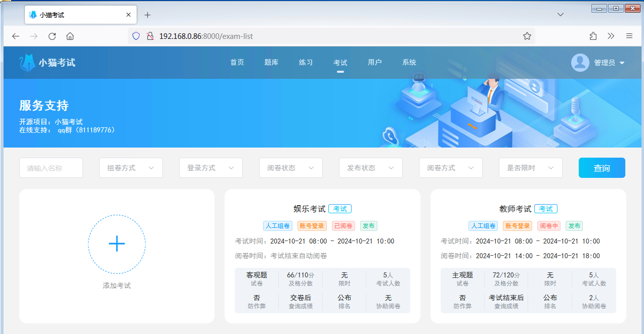Viewport: 644px width, 334px height.
Task: Expand the 登录方式 dropdown
Action: pyautogui.click(x=210, y=168)
